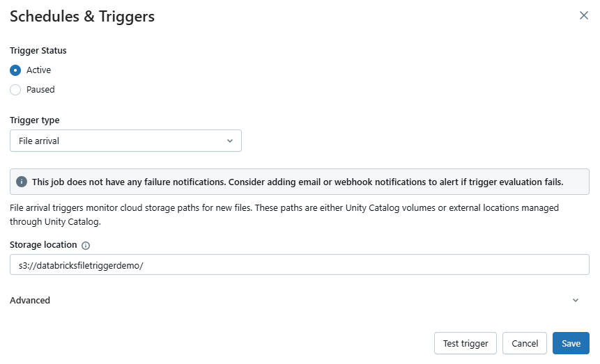Click the info icon beside Storage location
Viewport: 600px width, 364px height.
pos(86,246)
